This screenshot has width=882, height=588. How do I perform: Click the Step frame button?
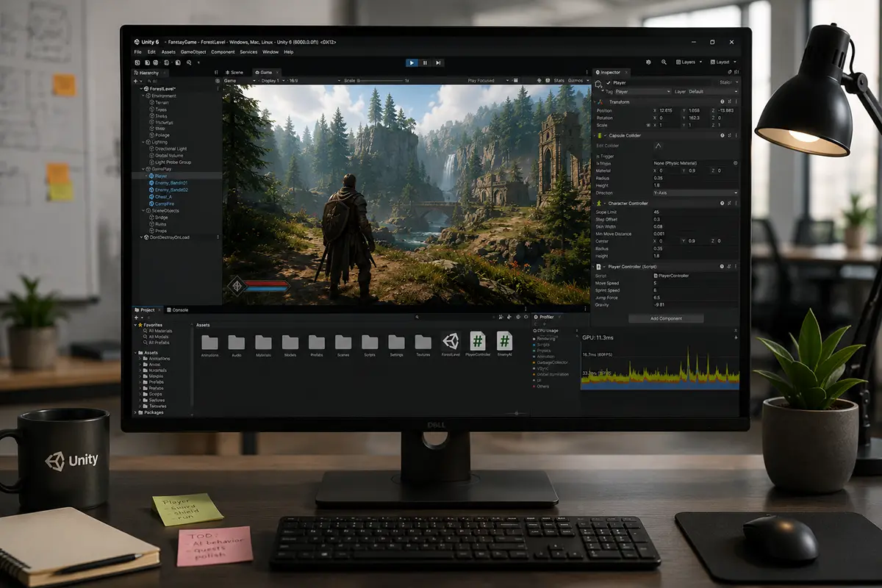click(x=438, y=63)
